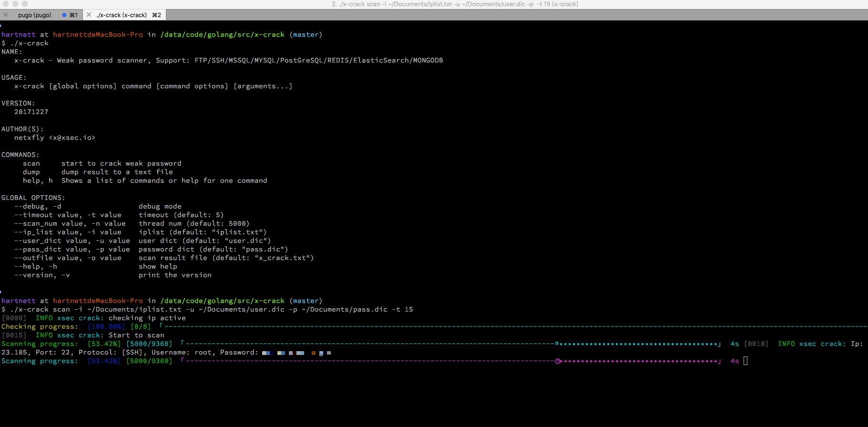
Task: Click the 'help, h' command row
Action: tap(145, 180)
